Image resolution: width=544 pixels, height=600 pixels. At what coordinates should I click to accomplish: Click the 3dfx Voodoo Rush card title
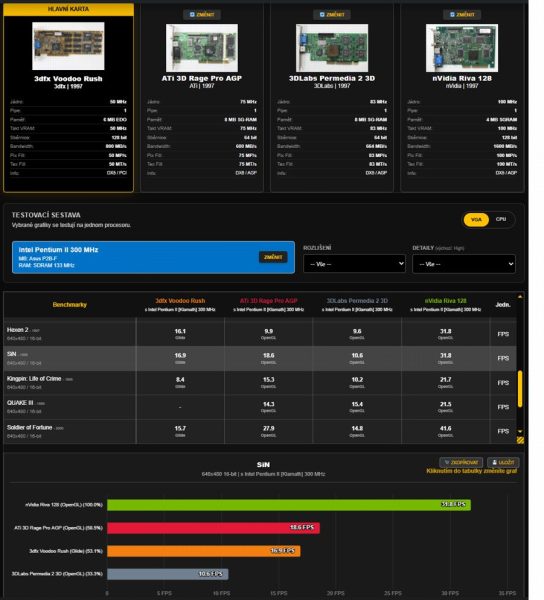point(68,79)
